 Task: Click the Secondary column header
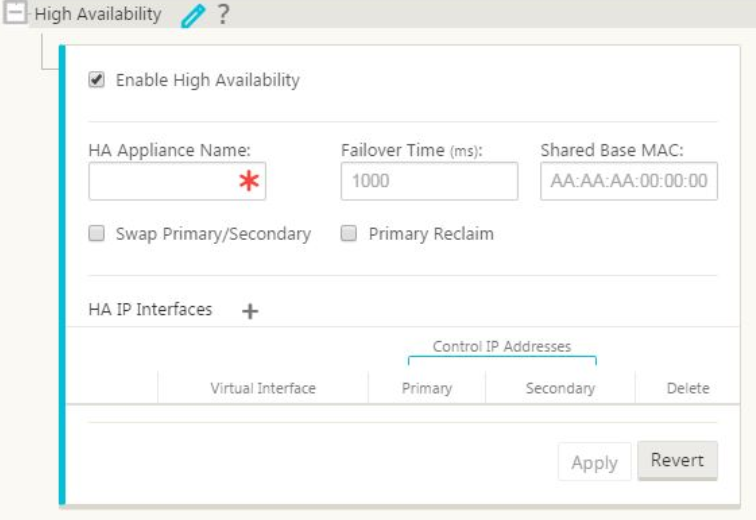click(560, 388)
